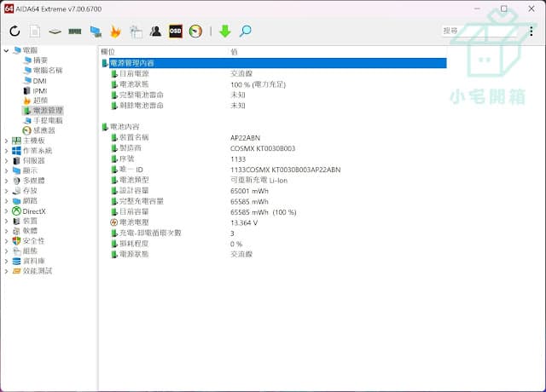546x392 pixels.
Task: Open the SensorPanel gauge icon
Action: click(195, 32)
